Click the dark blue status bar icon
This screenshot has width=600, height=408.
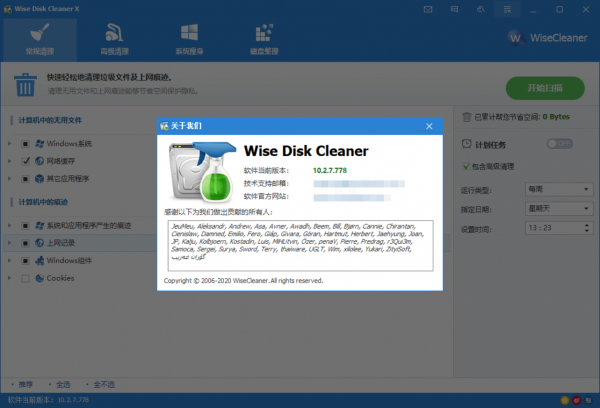click(589, 400)
